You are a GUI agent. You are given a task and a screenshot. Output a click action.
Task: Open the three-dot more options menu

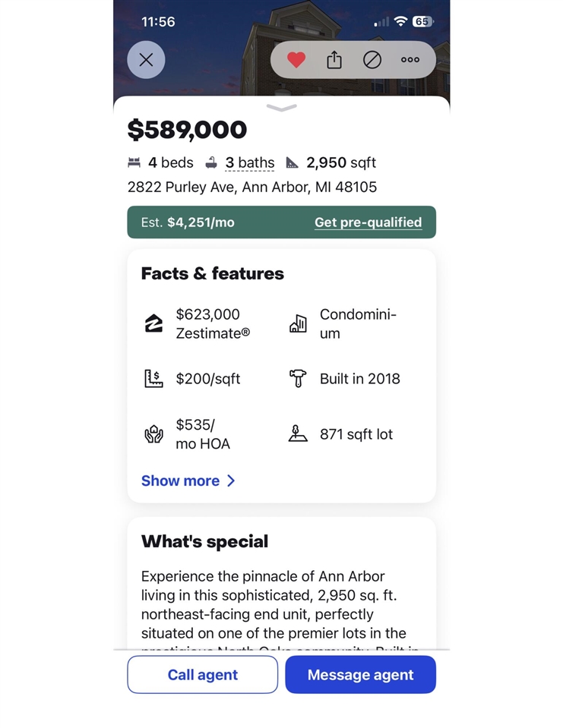pos(410,60)
